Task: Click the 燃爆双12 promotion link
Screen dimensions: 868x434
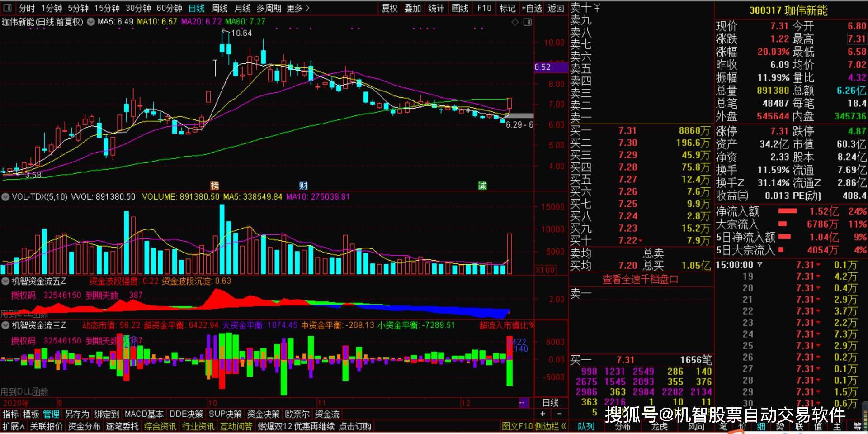Action: (314, 426)
